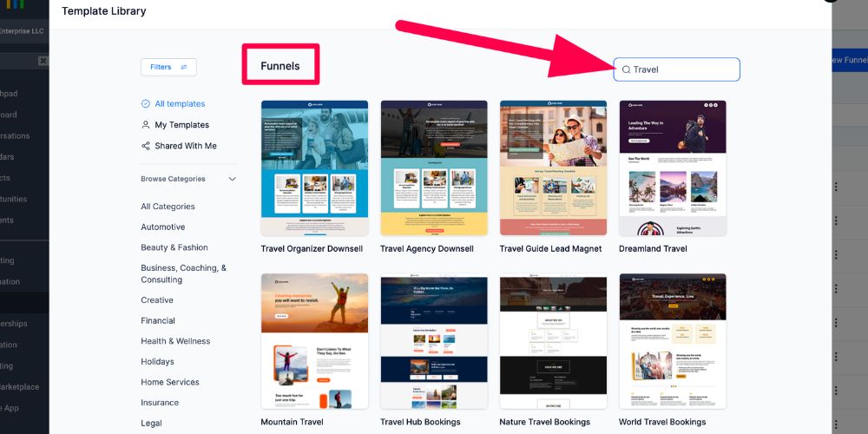This screenshot has height=434, width=868.
Task: Open Dreamland Travel template thumbnail
Action: click(673, 168)
